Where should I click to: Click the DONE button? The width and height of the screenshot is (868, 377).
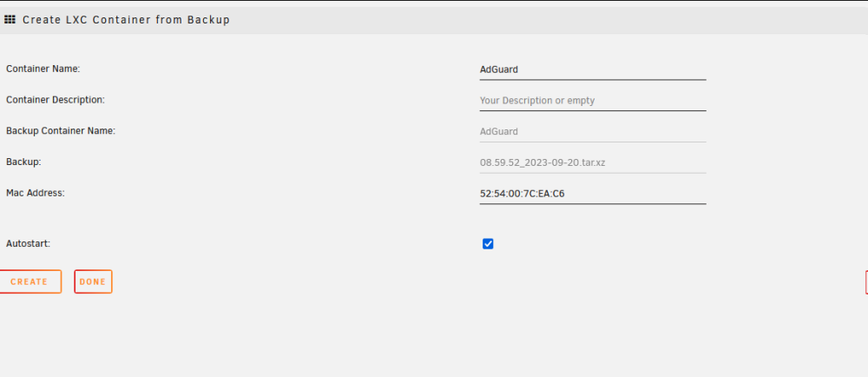(93, 281)
